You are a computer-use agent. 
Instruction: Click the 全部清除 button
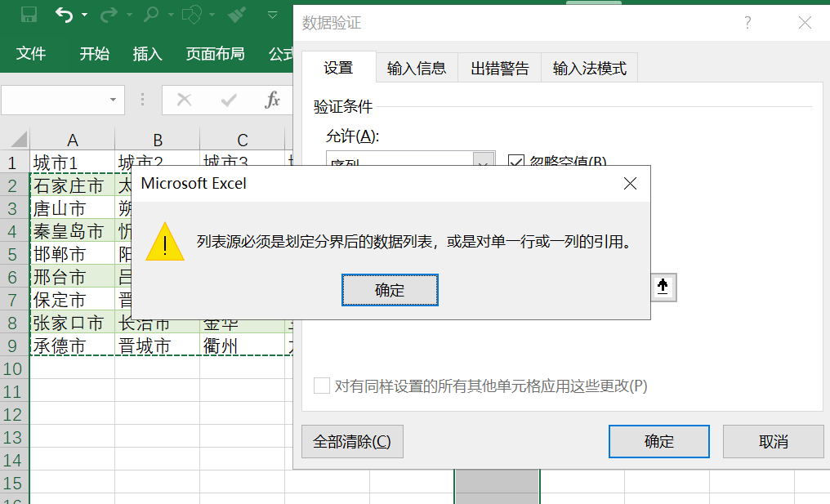[x=352, y=441]
